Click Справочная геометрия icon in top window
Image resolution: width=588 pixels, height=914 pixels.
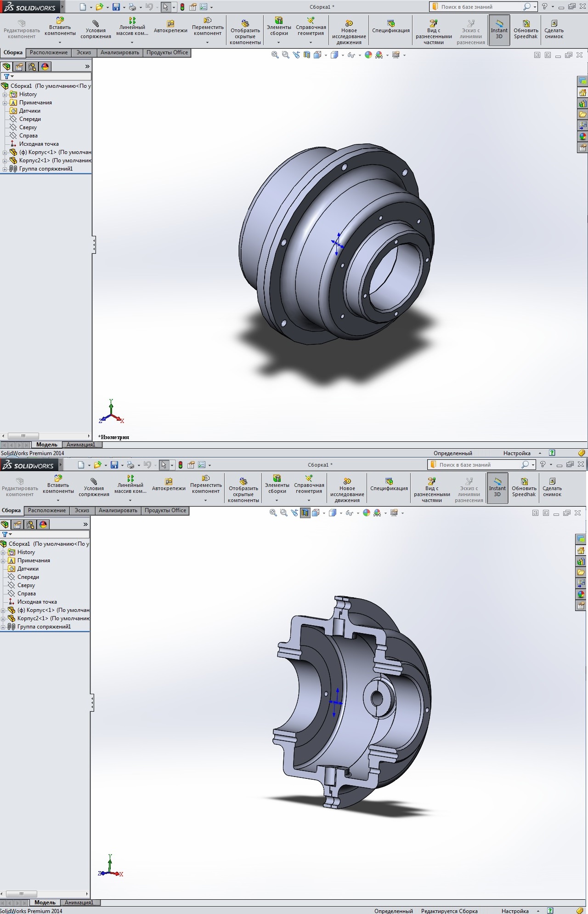311,21
